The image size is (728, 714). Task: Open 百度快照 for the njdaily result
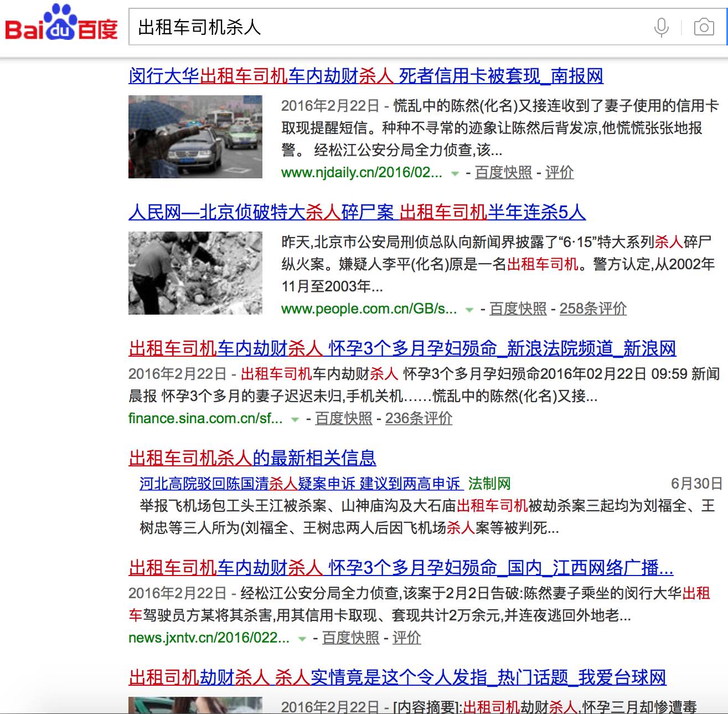pos(503,173)
